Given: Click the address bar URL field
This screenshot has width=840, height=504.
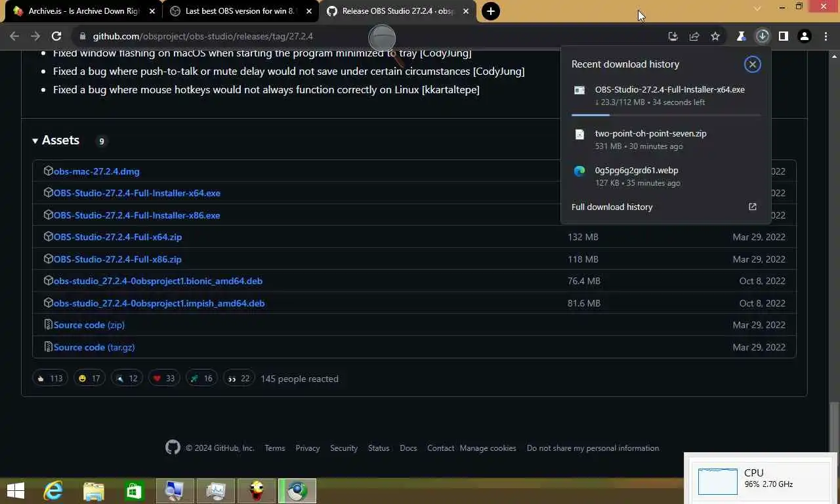Looking at the screenshot, I should coord(367,37).
